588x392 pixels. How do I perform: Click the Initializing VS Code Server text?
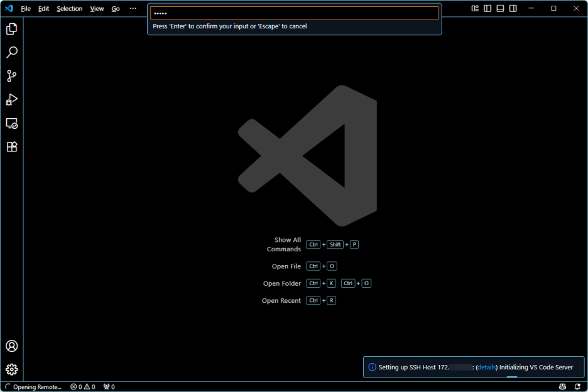(536, 367)
